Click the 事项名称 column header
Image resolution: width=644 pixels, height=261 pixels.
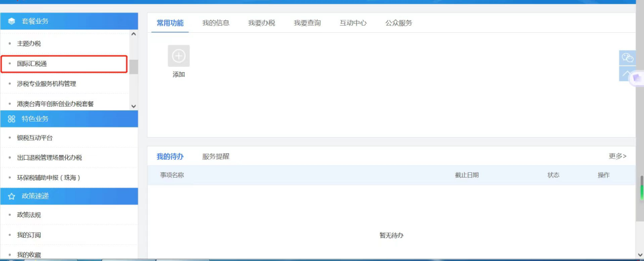tap(172, 175)
